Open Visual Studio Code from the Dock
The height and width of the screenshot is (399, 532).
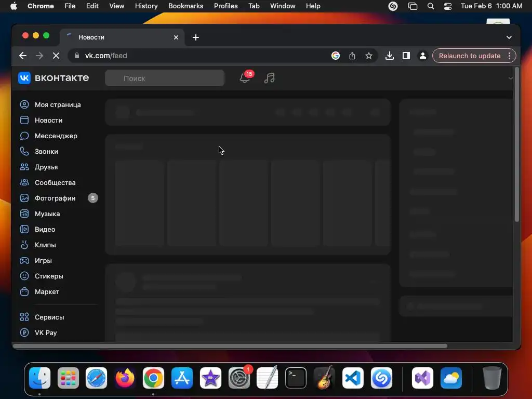[x=353, y=378]
